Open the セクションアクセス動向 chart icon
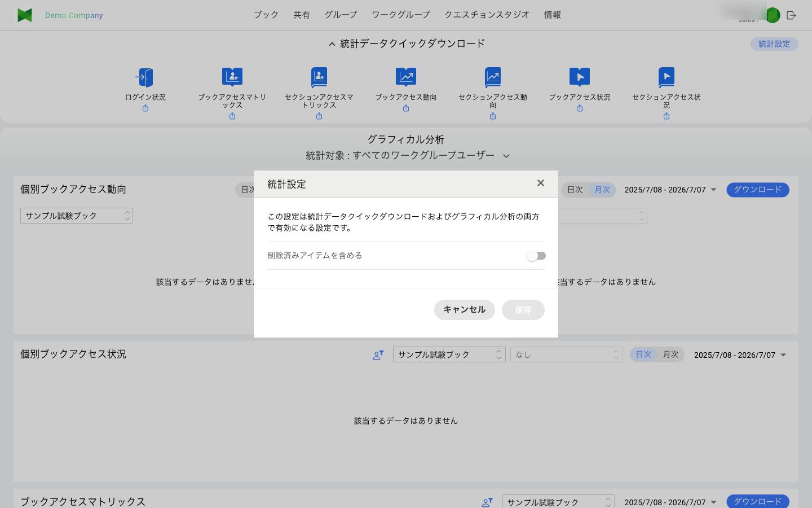Viewport: 812px width, 508px height. tap(493, 77)
